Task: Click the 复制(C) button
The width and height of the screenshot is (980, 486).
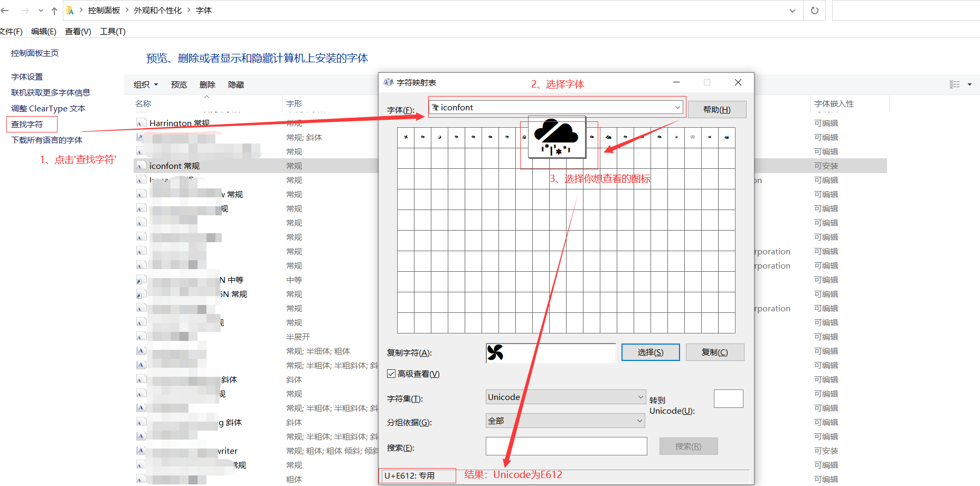Action: click(x=715, y=352)
